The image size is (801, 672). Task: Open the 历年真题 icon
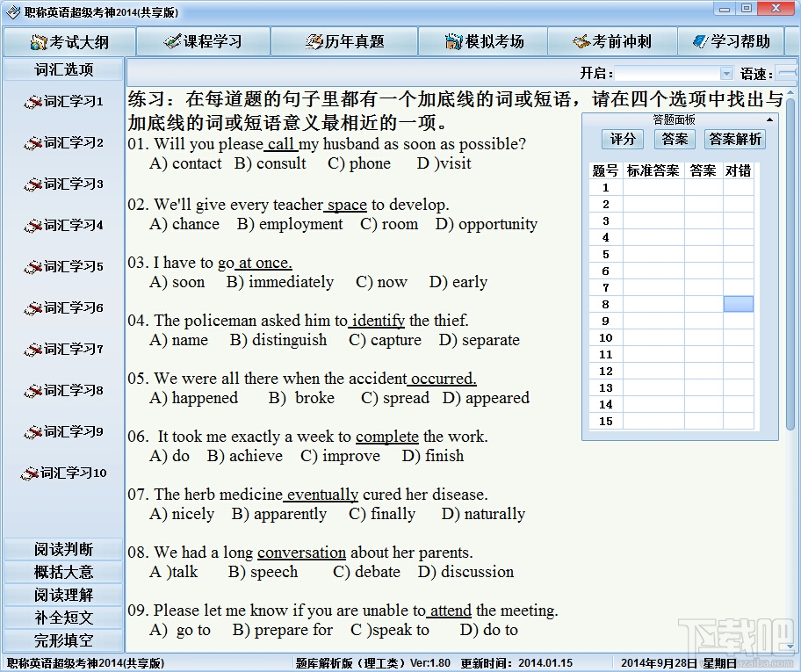(314, 42)
